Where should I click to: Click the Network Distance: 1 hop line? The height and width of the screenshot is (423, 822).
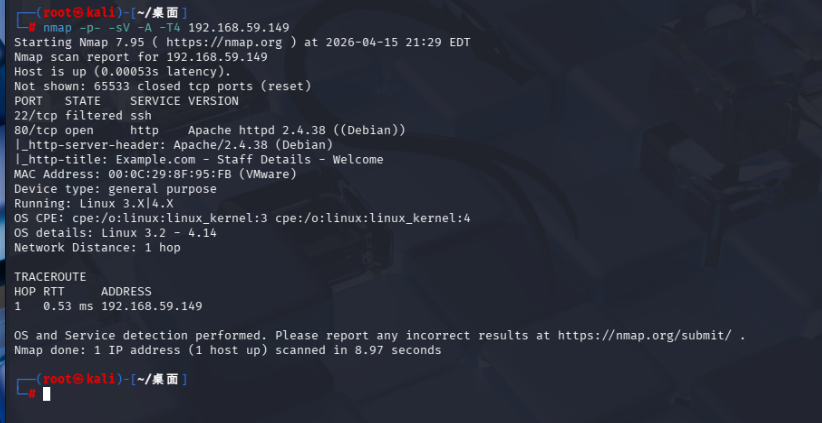coord(97,247)
